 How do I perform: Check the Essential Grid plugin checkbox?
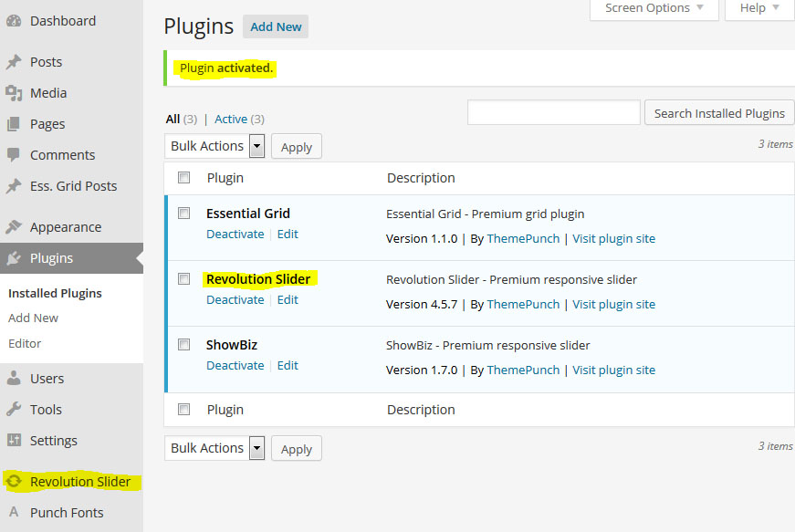184,214
